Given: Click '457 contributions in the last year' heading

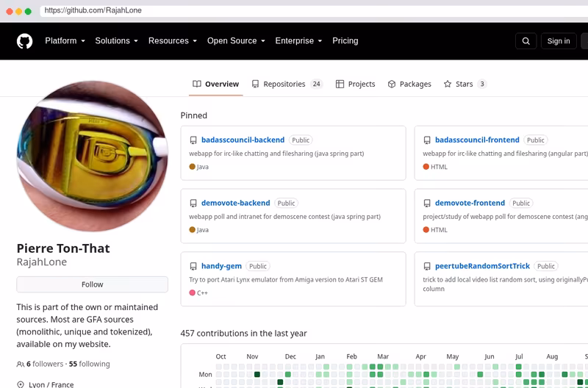Looking at the screenshot, I should pyautogui.click(x=244, y=334).
